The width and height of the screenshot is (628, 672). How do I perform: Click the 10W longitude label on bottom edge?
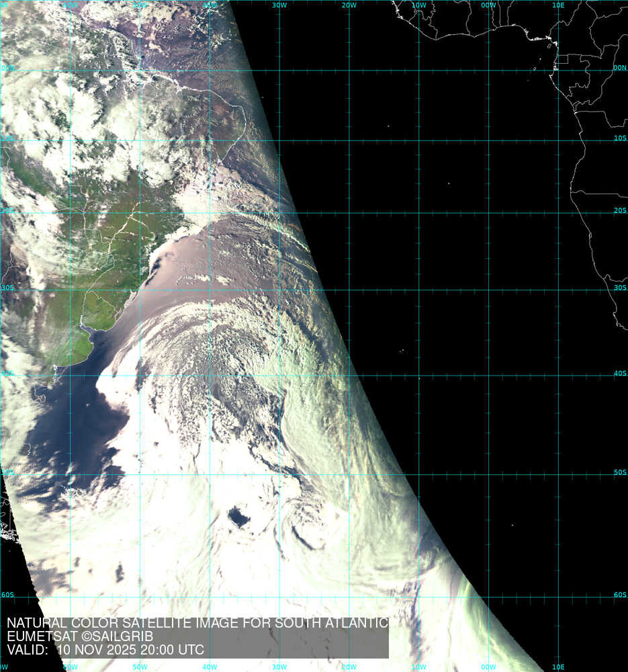[x=418, y=667]
